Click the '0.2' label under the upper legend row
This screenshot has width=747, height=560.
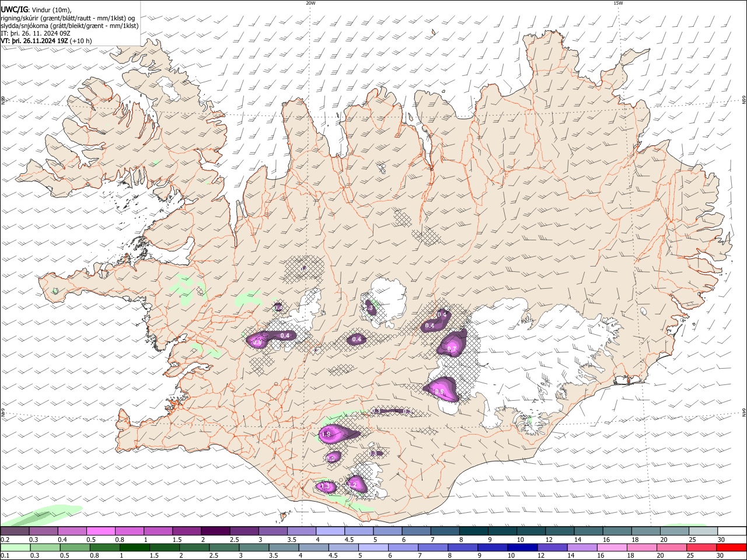(5, 540)
